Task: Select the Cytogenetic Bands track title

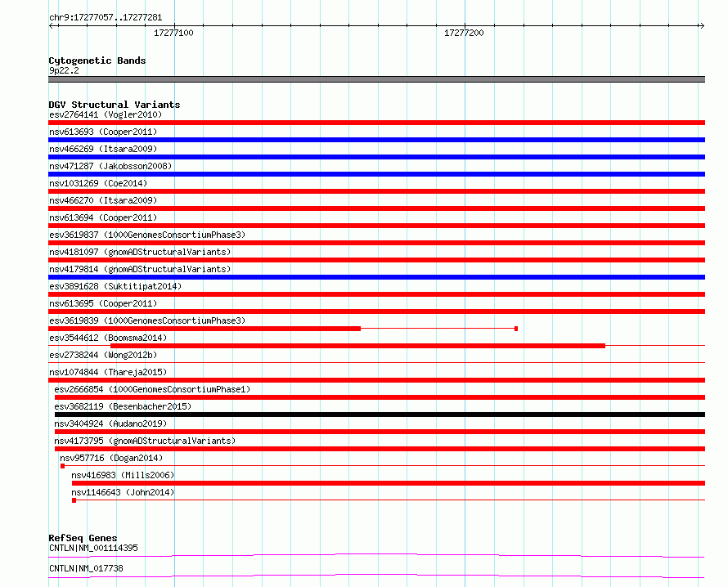Action: 97,60
